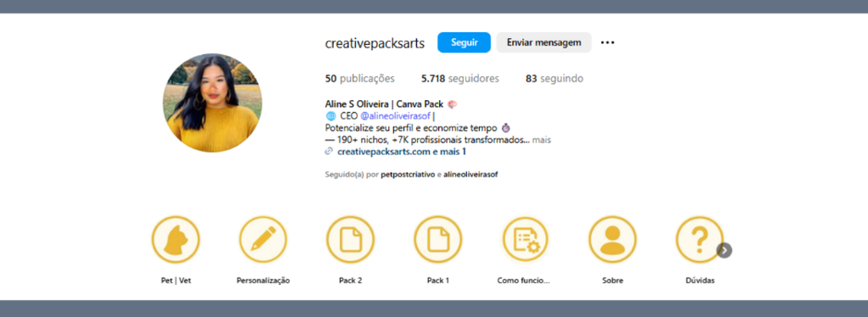Open the Sobre person highlight
868x317 pixels.
pyautogui.click(x=612, y=240)
